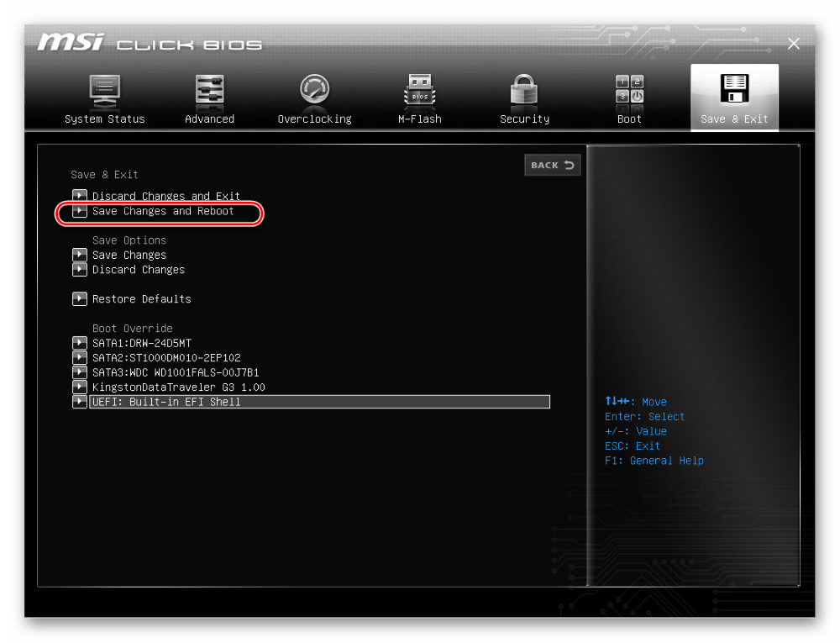Click the Advanced settings sliders icon
Image resolution: width=840 pixels, height=643 pixels.
click(x=209, y=90)
